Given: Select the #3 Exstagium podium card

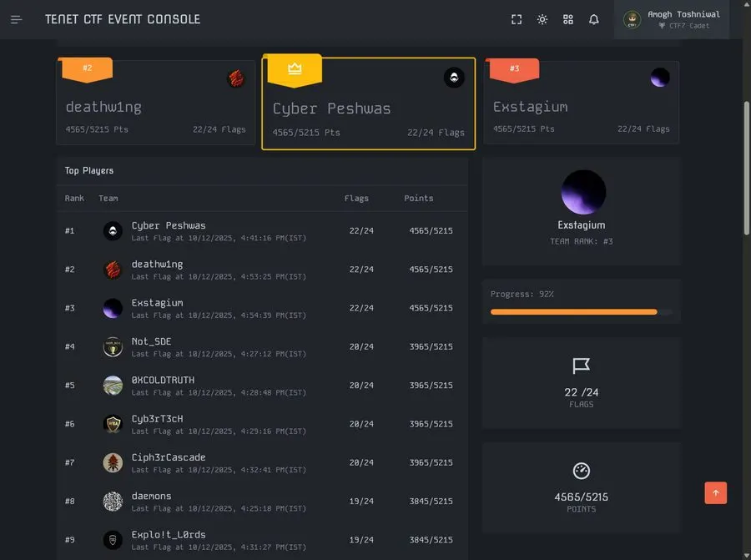Looking at the screenshot, I should pyautogui.click(x=581, y=102).
